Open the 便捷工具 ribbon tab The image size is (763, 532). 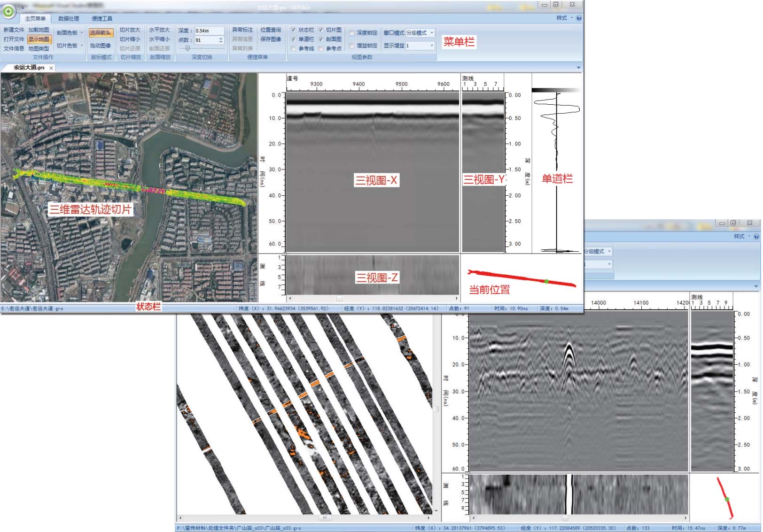[102, 19]
